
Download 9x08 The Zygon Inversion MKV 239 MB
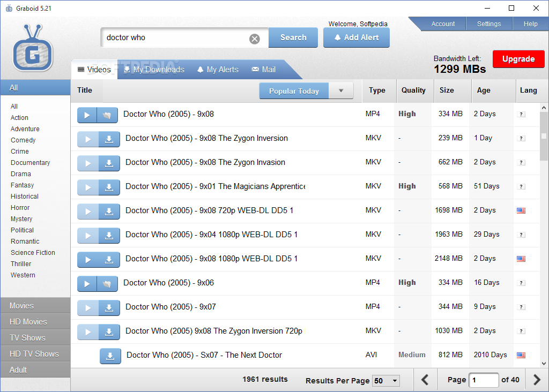coord(109,139)
